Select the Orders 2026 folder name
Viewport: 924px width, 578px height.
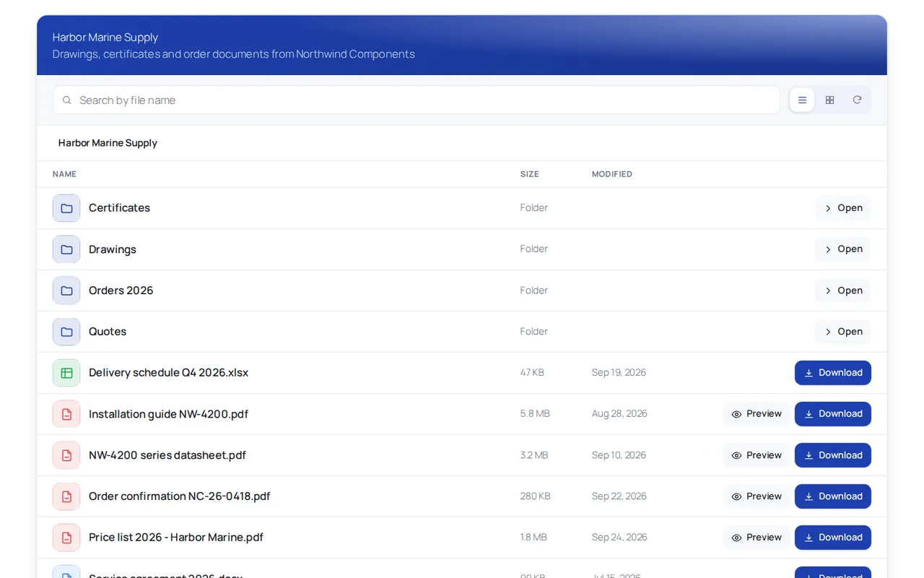tap(121, 290)
